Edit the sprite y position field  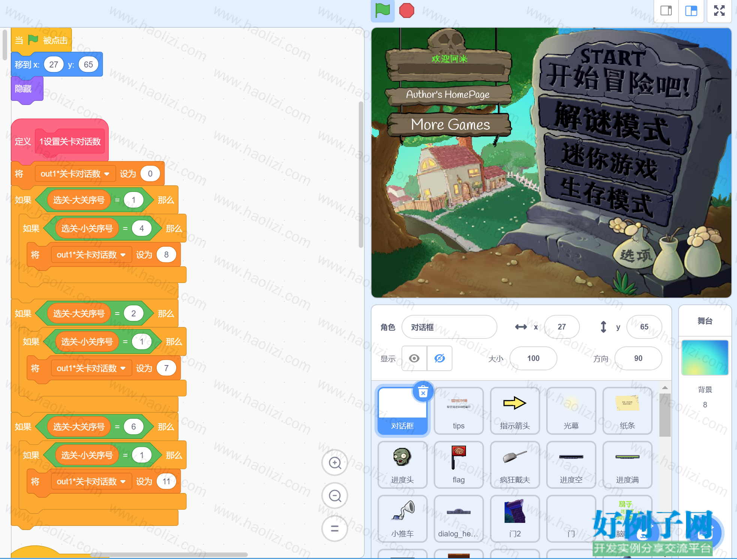(644, 327)
